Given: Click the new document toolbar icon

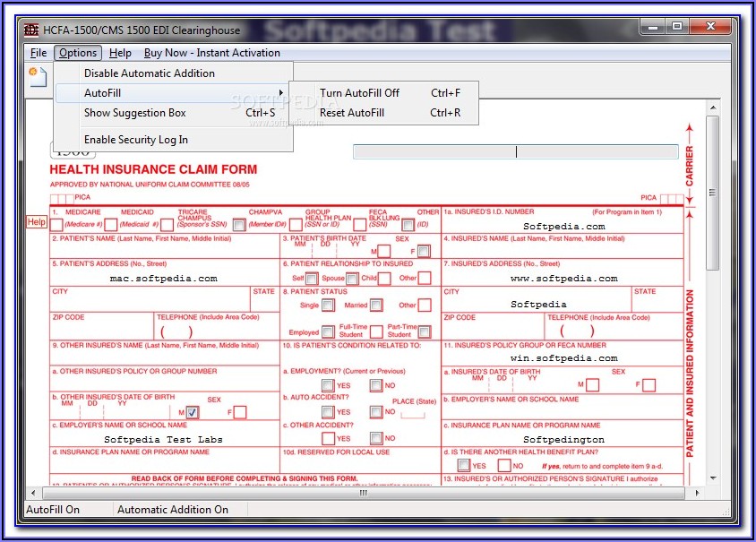Looking at the screenshot, I should click(38, 77).
